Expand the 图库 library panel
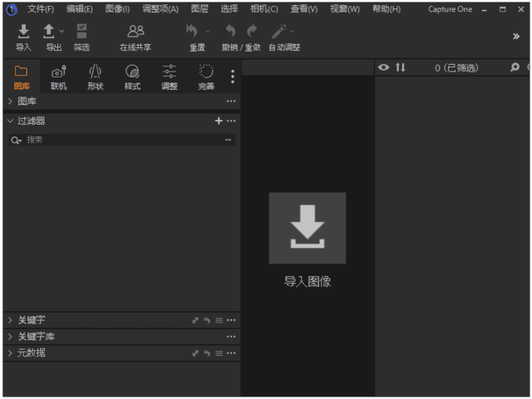 10,101
